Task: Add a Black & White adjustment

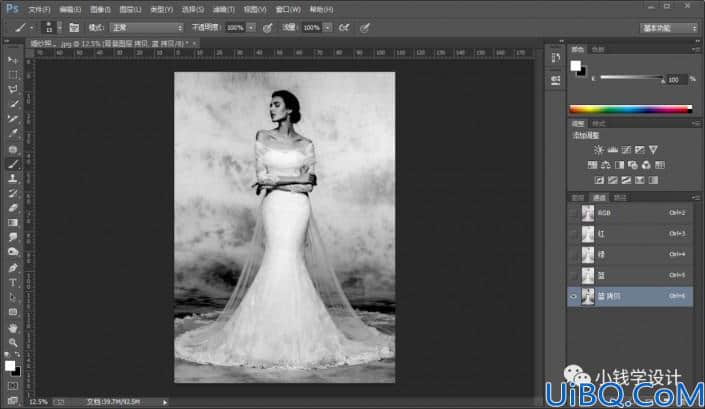Action: pos(620,165)
